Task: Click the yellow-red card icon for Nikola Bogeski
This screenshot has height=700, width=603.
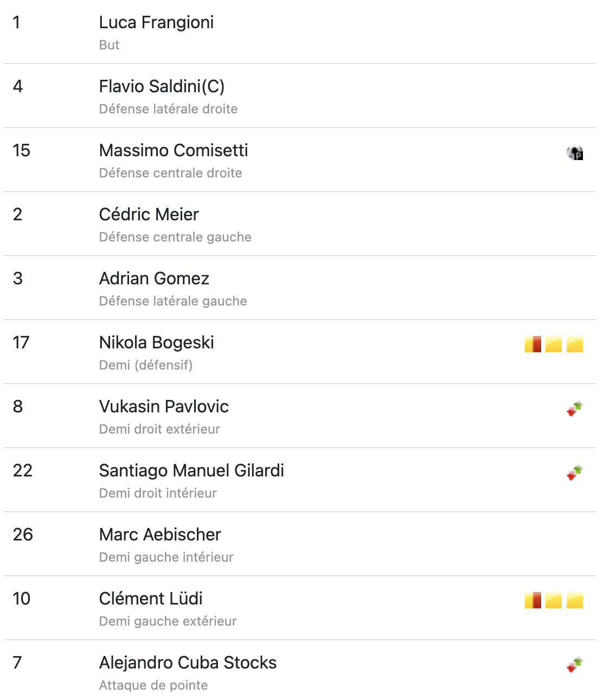Action: click(x=533, y=344)
